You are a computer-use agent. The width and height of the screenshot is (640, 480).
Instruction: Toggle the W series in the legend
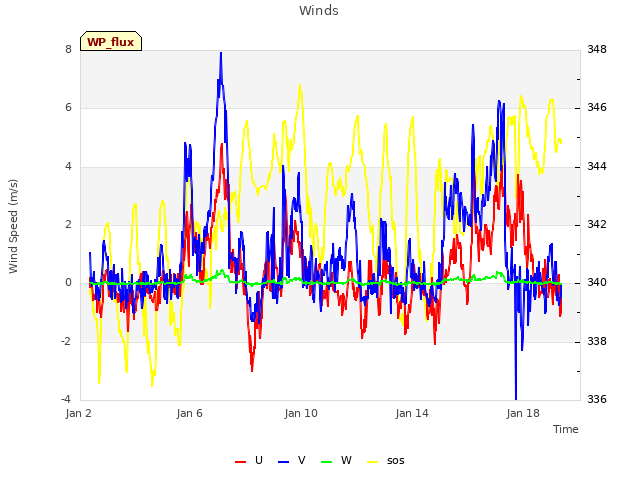tap(336, 460)
